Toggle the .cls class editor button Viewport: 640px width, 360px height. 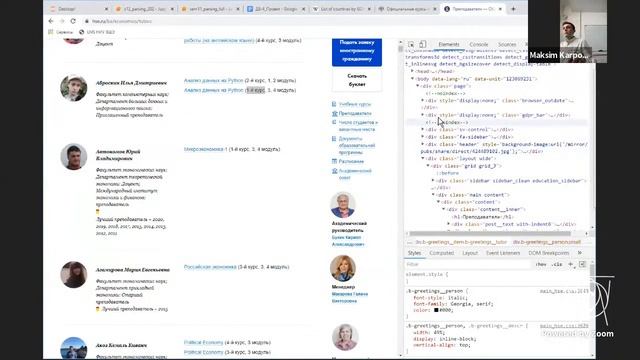(x=557, y=264)
